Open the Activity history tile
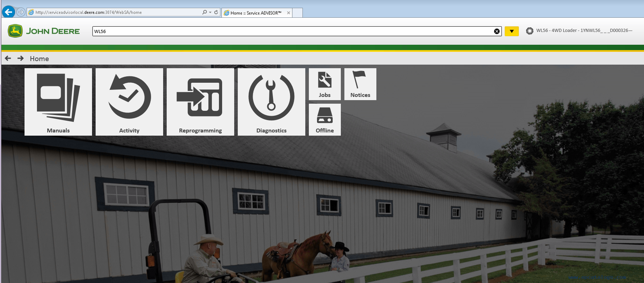The image size is (644, 283). (x=129, y=101)
